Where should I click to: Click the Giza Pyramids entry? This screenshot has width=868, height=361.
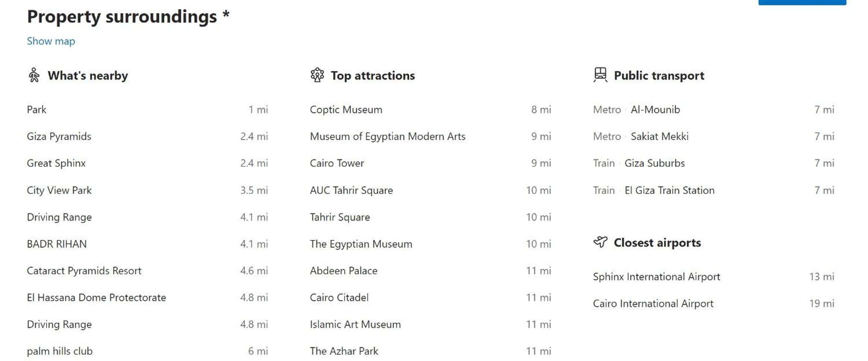[59, 136]
